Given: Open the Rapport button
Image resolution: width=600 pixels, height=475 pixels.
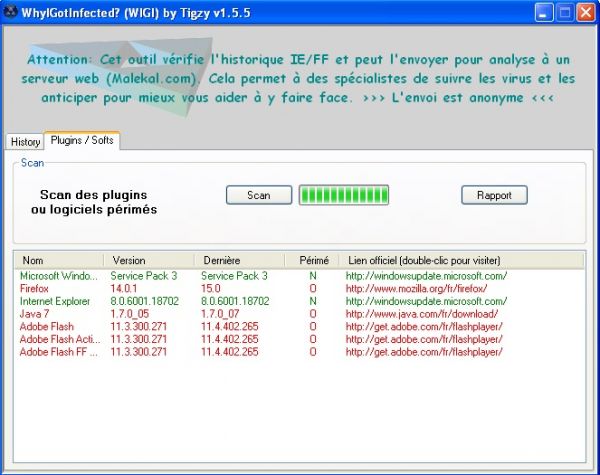Looking at the screenshot, I should [x=494, y=195].
